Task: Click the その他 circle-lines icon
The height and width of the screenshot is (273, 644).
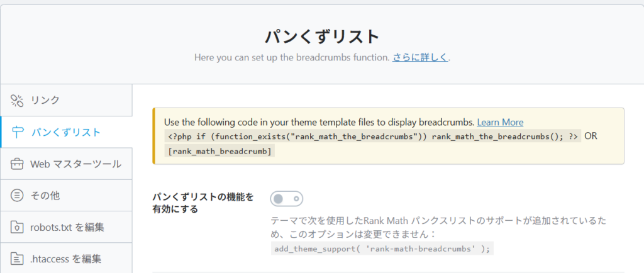Action: click(18, 196)
